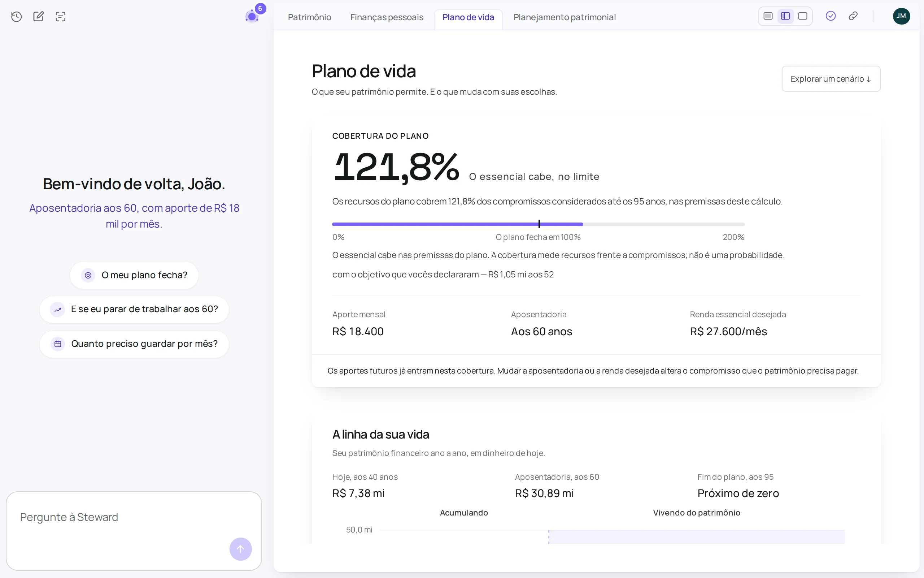Switch to the Finanças pessoais tab

(387, 17)
